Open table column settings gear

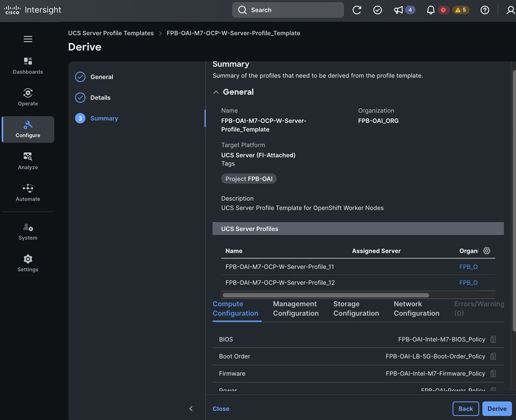(x=486, y=251)
